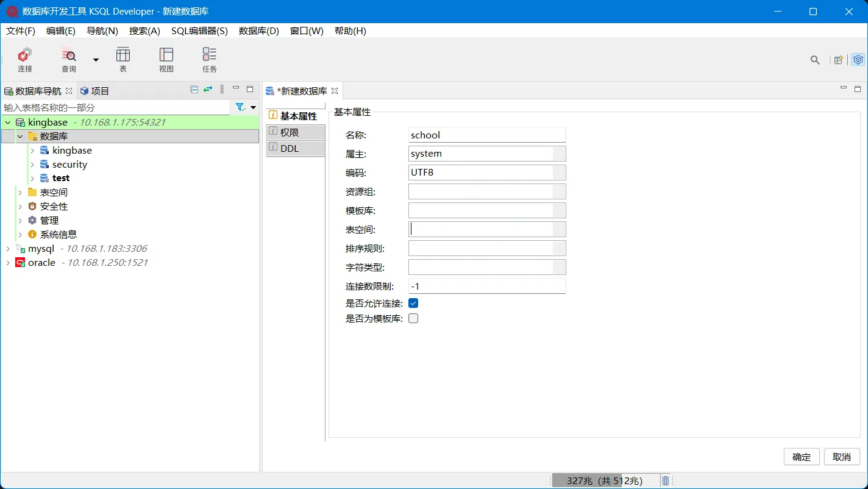Toggle the filter icon above the navigator tree
This screenshot has height=489, width=868.
[x=240, y=106]
